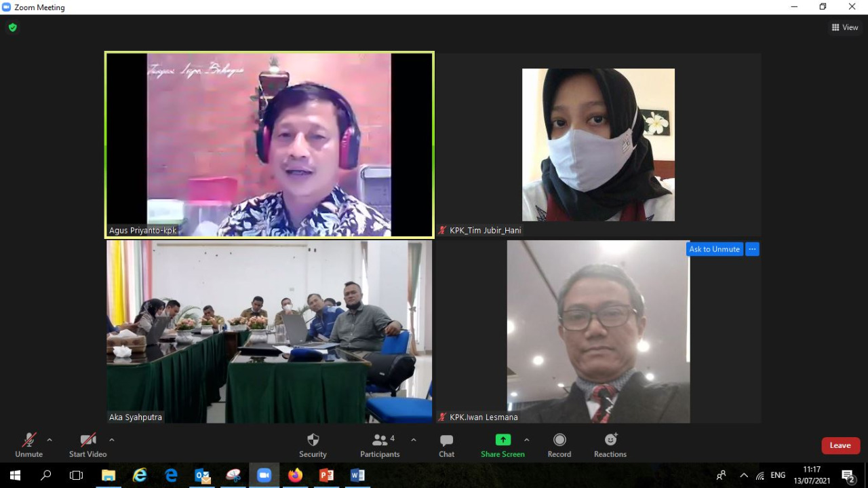Open the Chat panel
The width and height of the screenshot is (868, 488).
(x=446, y=445)
